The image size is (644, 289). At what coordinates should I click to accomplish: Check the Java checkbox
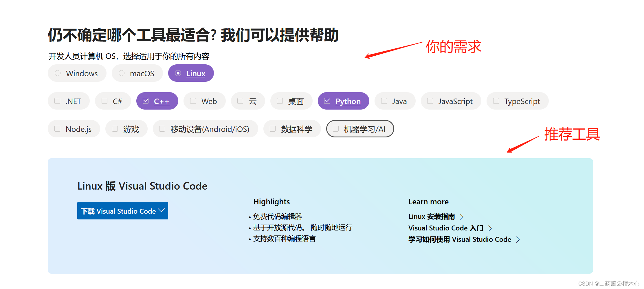395,101
